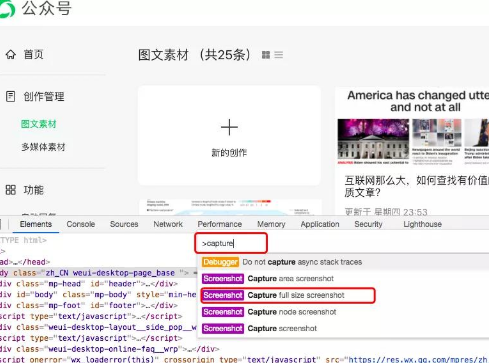The image size is (489, 363).
Task: Open the 创作管理 section
Action: (44, 97)
